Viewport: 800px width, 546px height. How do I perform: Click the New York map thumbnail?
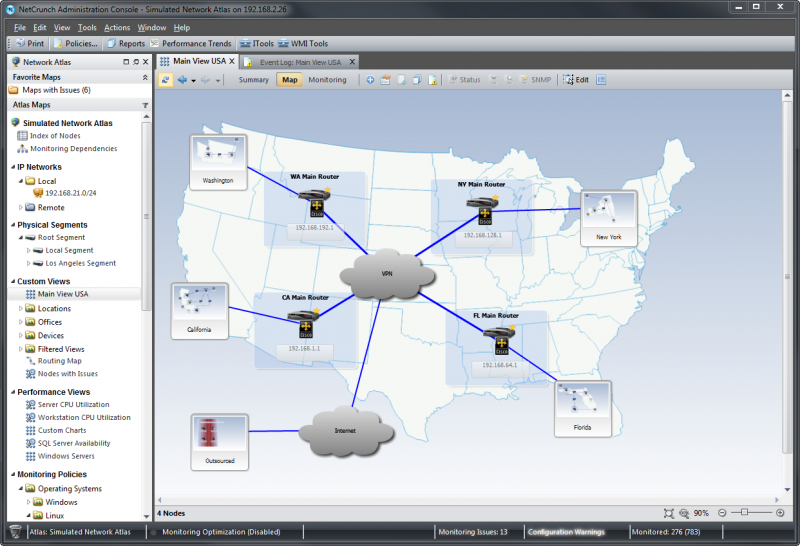coord(609,219)
